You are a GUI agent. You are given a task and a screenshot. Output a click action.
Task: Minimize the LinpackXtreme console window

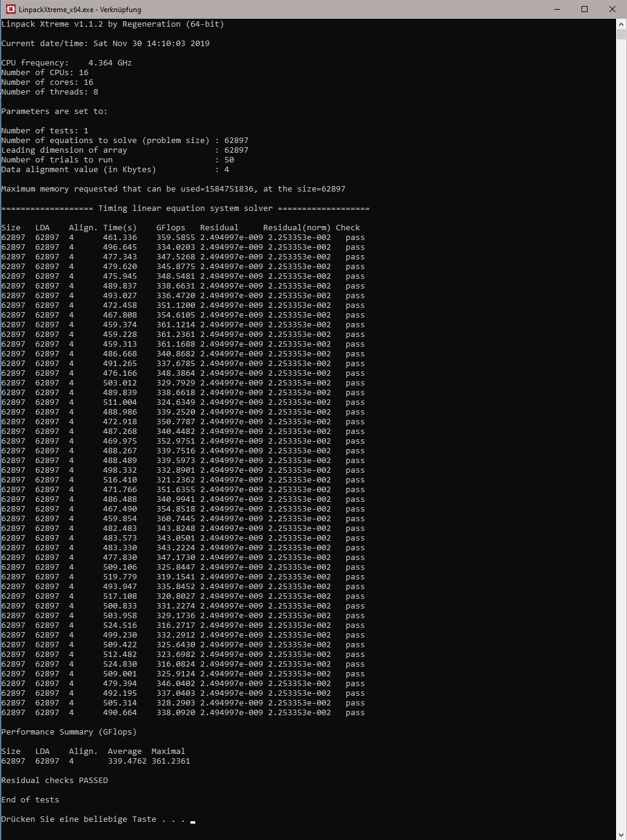tap(557, 9)
